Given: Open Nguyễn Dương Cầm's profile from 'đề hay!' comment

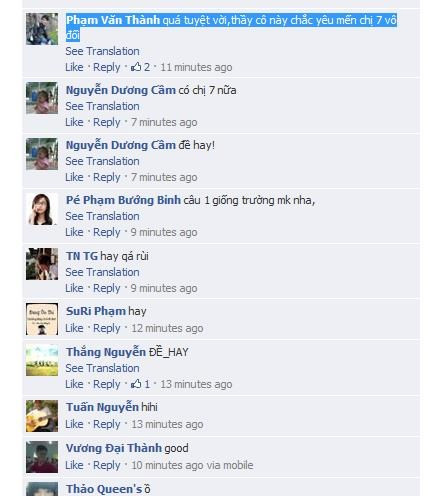Looking at the screenshot, I should [x=121, y=145].
